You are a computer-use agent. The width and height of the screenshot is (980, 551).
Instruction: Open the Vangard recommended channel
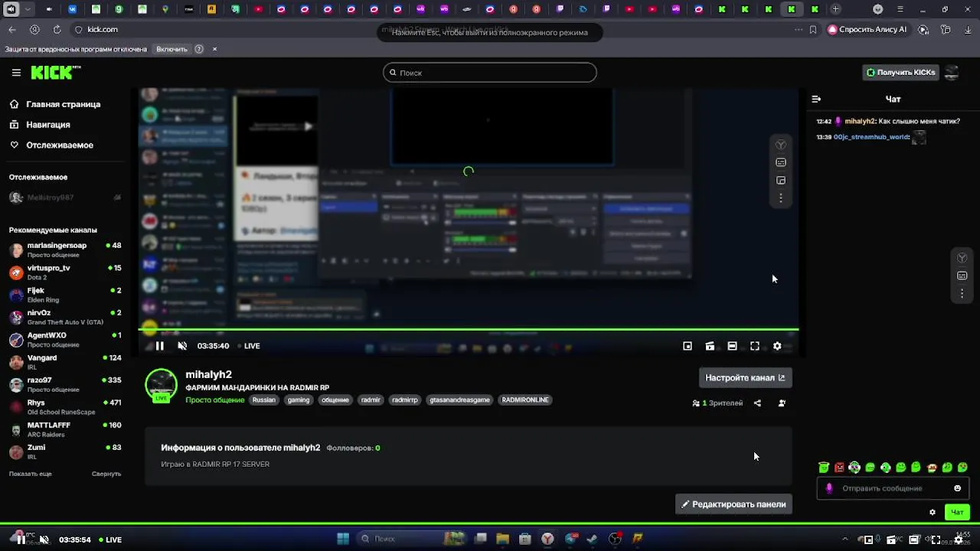(x=65, y=362)
